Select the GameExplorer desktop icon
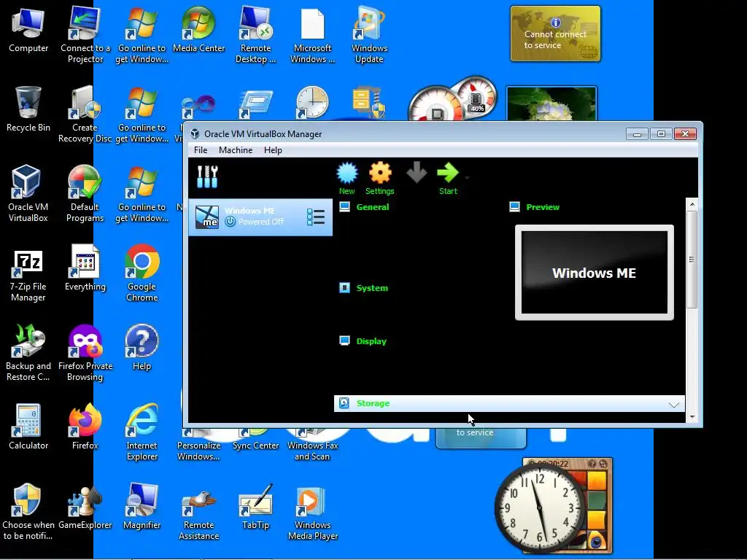Image resolution: width=747 pixels, height=560 pixels. coord(85,506)
